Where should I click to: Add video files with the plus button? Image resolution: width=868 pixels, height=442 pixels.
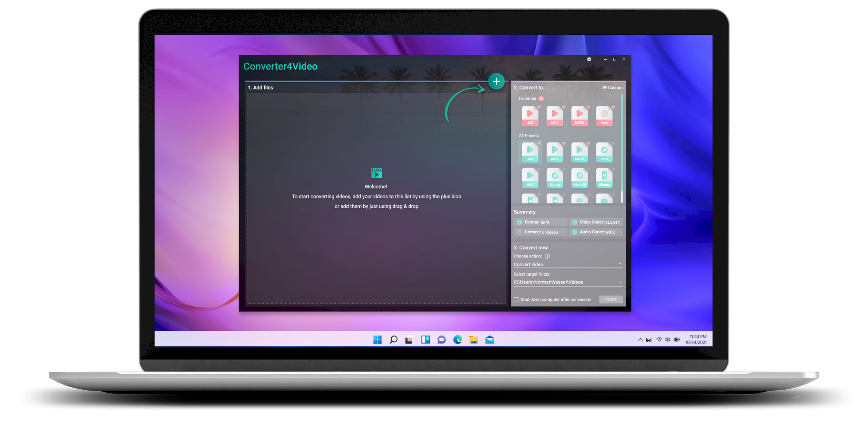[496, 81]
